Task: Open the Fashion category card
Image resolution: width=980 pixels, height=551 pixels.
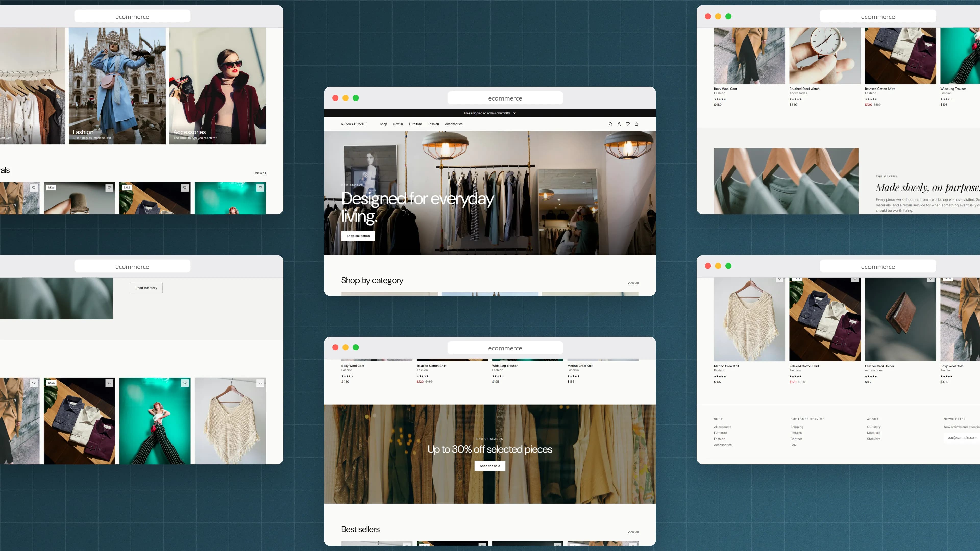Action: click(x=117, y=86)
